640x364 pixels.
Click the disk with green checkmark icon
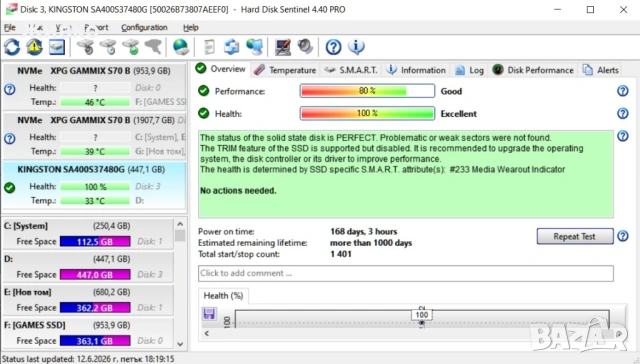pyautogui.click(x=131, y=47)
